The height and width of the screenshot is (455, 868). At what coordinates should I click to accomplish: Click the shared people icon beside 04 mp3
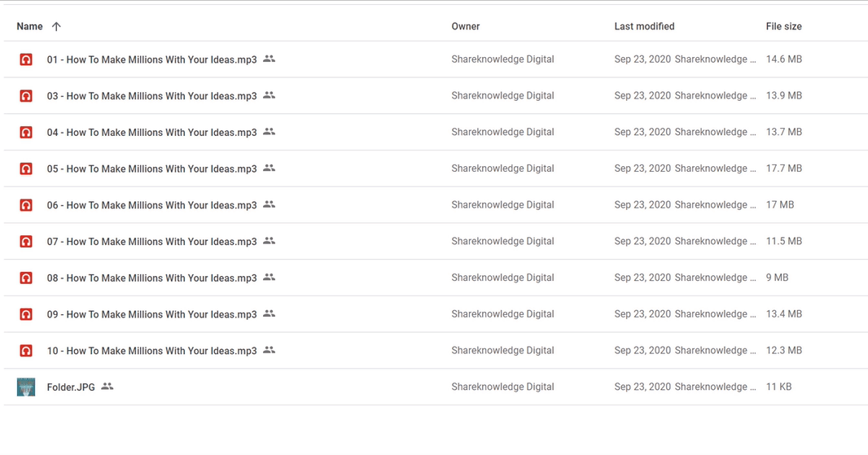point(270,132)
